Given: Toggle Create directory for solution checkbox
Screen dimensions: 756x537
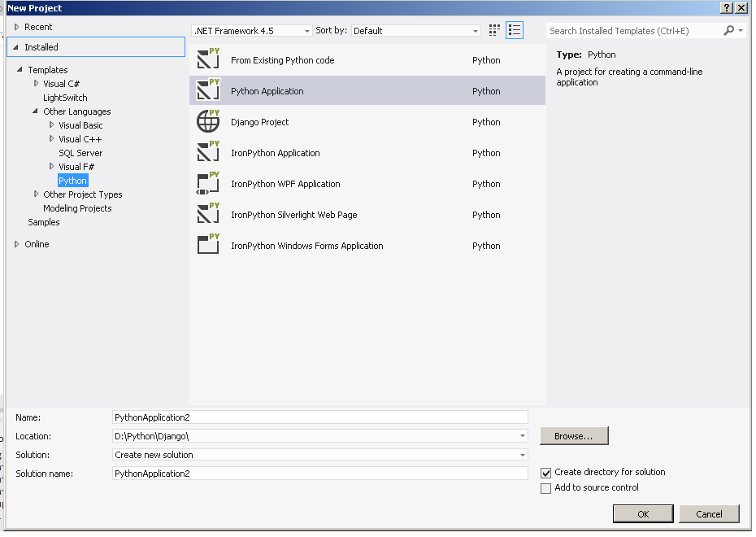Looking at the screenshot, I should click(x=545, y=473).
